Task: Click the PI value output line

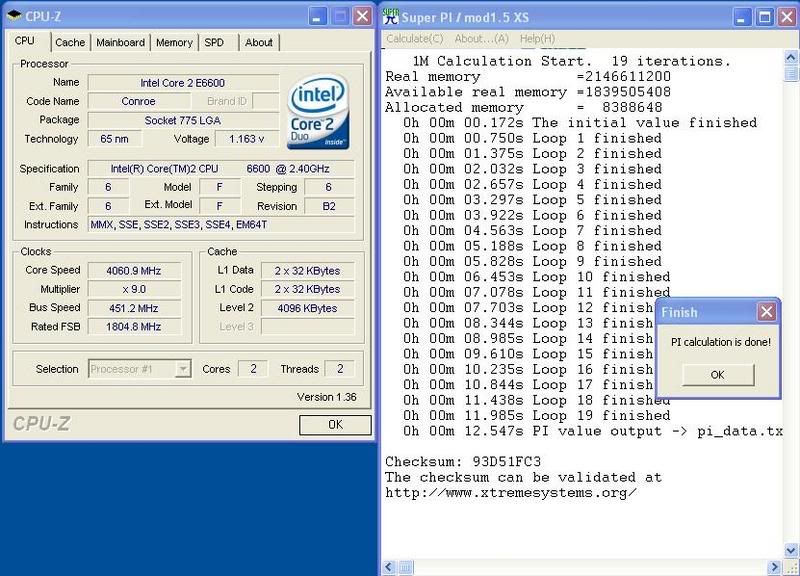Action: [x=592, y=431]
